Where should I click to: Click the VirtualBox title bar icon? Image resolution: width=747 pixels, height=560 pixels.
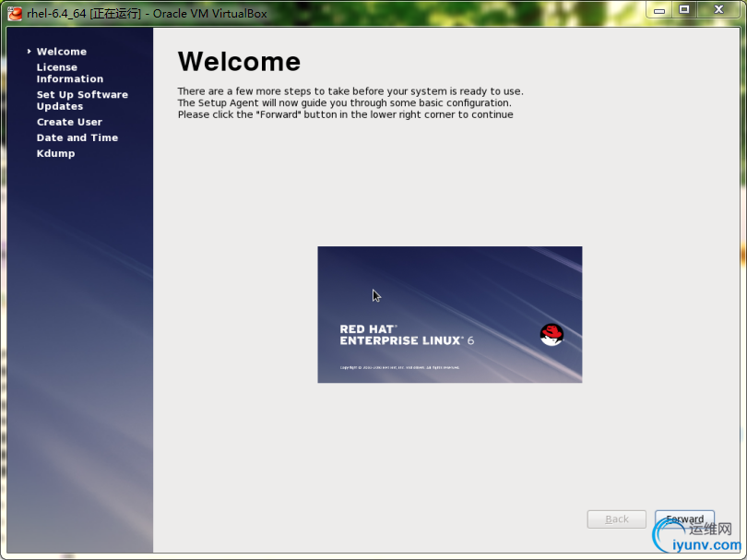click(15, 13)
